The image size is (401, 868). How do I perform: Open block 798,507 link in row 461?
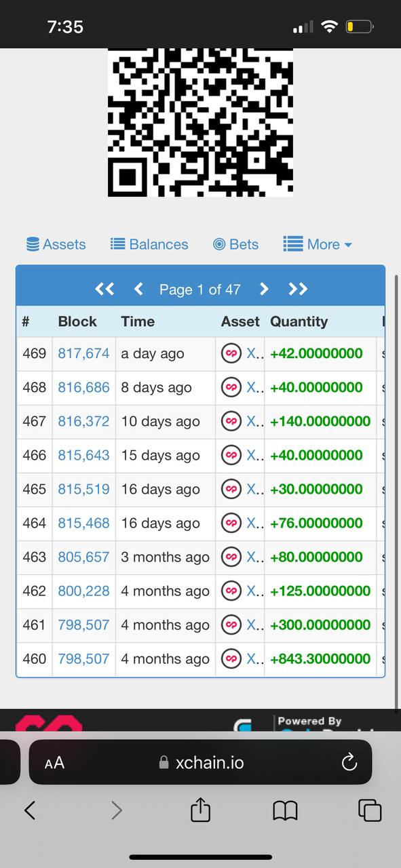click(x=83, y=625)
